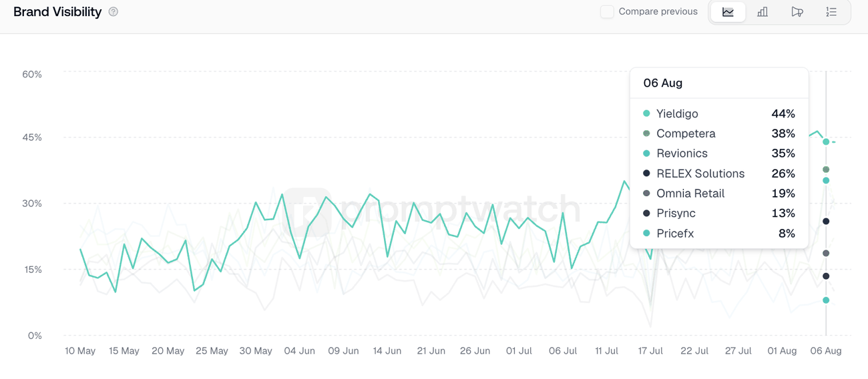
Task: Click the Prisync 13% data point dot
Action: 826,276
